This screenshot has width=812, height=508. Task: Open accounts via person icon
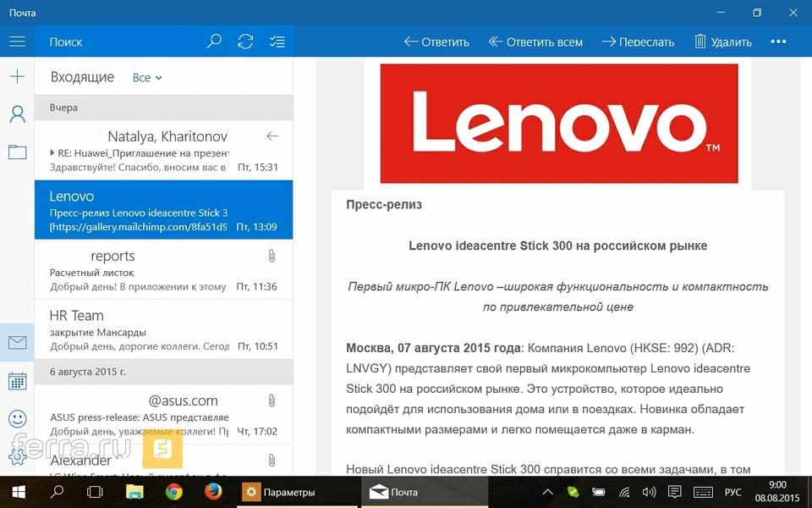pyautogui.click(x=17, y=114)
